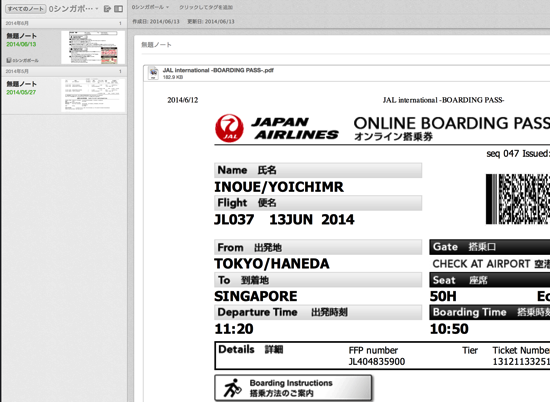Click the share notebook icon

coord(107,9)
